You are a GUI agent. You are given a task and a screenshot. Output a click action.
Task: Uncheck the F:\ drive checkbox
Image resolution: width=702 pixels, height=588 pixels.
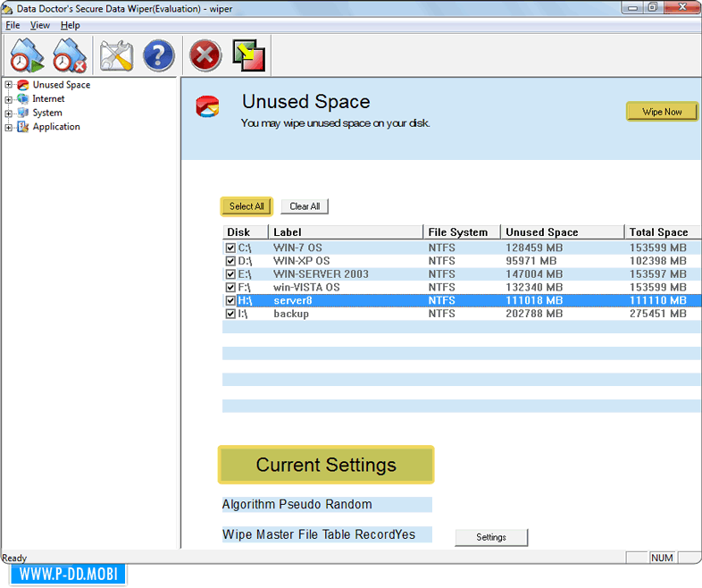(230, 288)
